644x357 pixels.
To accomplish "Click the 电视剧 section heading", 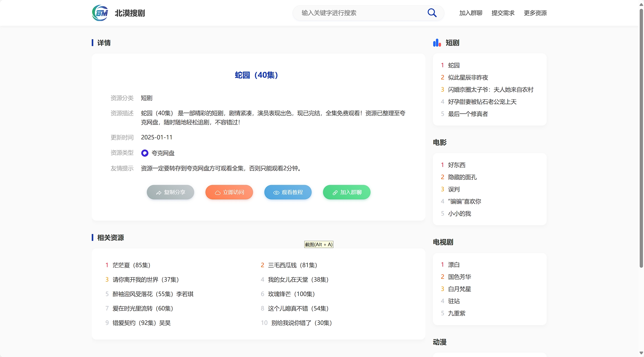I will [443, 242].
